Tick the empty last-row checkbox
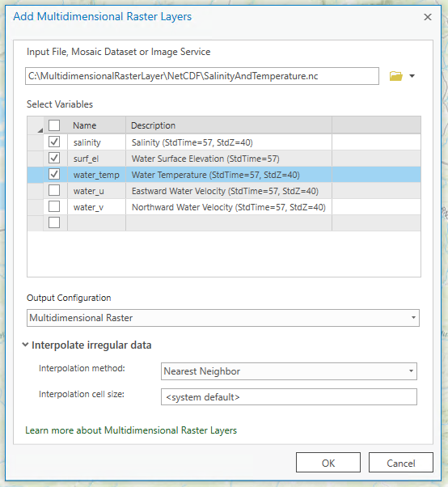This screenshot has width=448, height=487. 54,222
